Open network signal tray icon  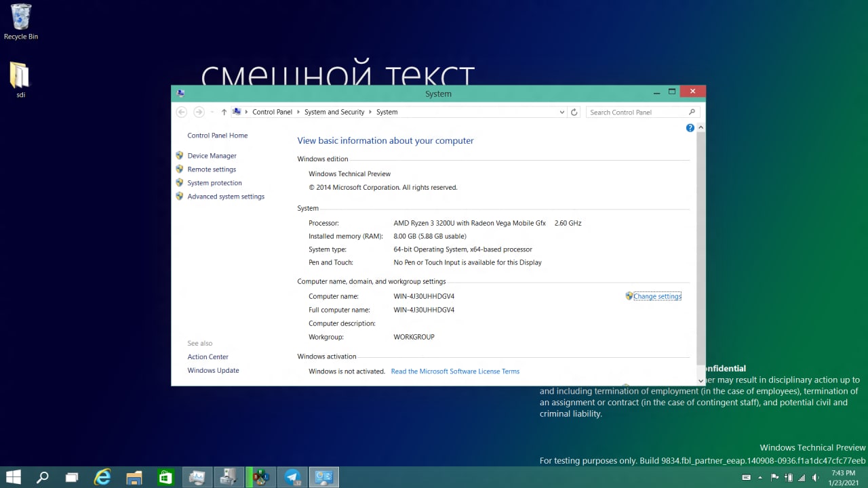pyautogui.click(x=802, y=477)
